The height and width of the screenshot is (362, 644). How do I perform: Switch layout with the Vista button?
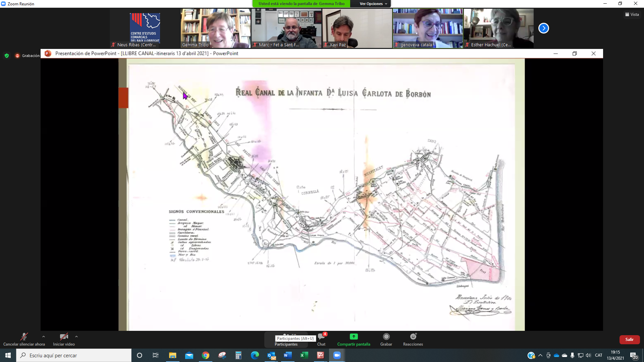pos(632,14)
